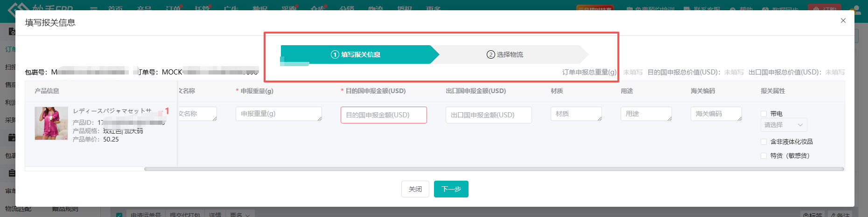
Task: Click the 下一步 button
Action: [x=451, y=189]
